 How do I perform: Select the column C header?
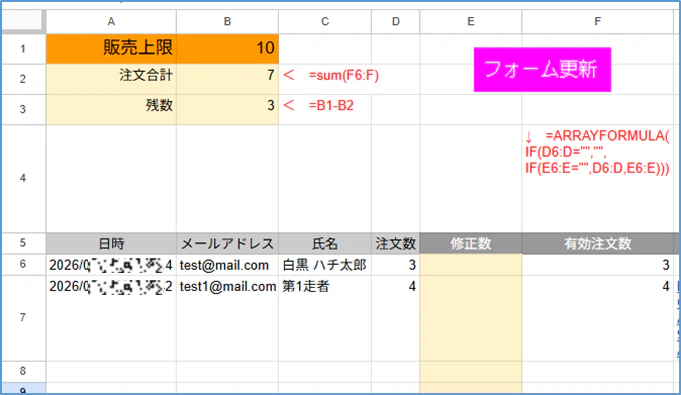(325, 21)
